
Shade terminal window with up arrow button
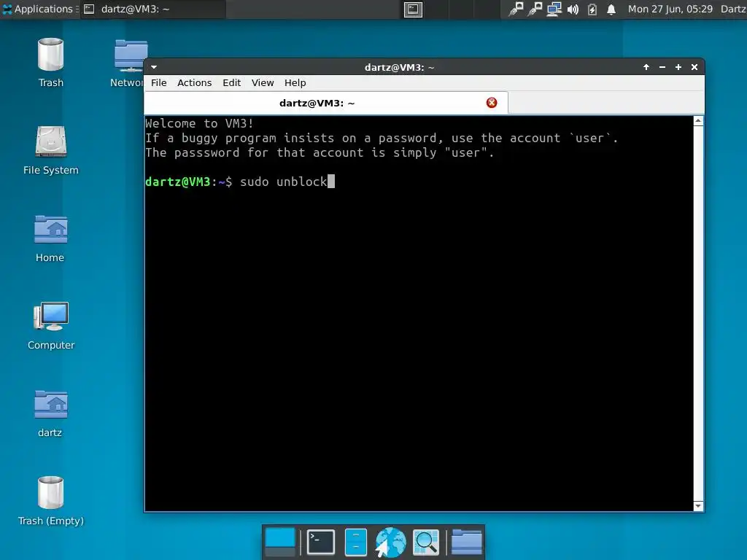coord(646,67)
